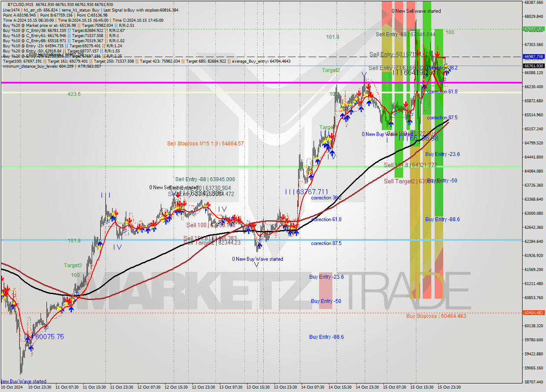Click the 'Sell Entry -50 | 67184' label
The width and height of the screenshot is (546, 392).
(400, 54)
